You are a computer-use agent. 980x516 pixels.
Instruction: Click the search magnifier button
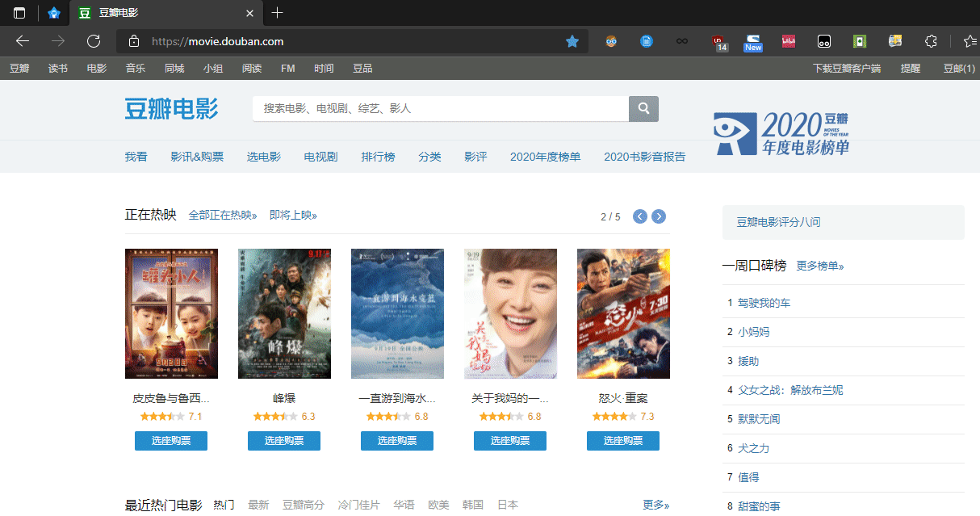(x=643, y=109)
